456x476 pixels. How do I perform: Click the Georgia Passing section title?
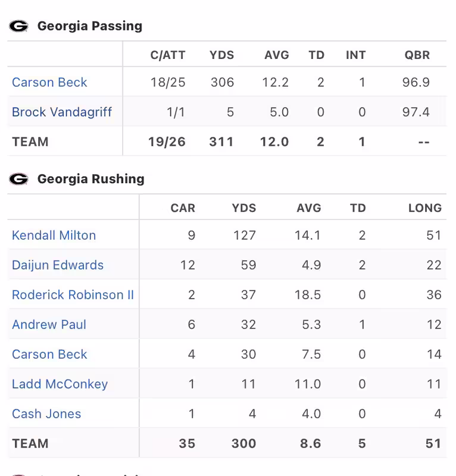(x=90, y=26)
